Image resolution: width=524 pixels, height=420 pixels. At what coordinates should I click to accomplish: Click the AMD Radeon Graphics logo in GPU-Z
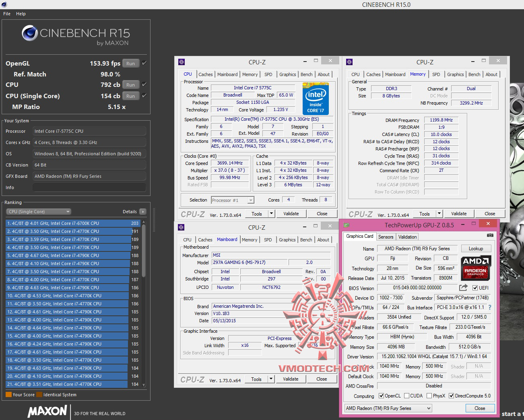coord(475,268)
